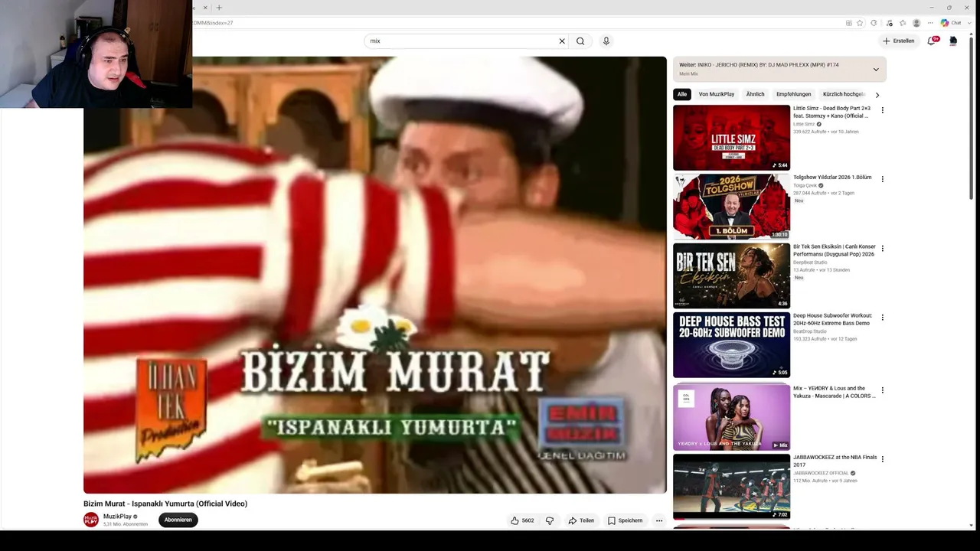This screenshot has width=980, height=551.
Task: Click the Bizim Murat video player
Action: click(x=375, y=275)
